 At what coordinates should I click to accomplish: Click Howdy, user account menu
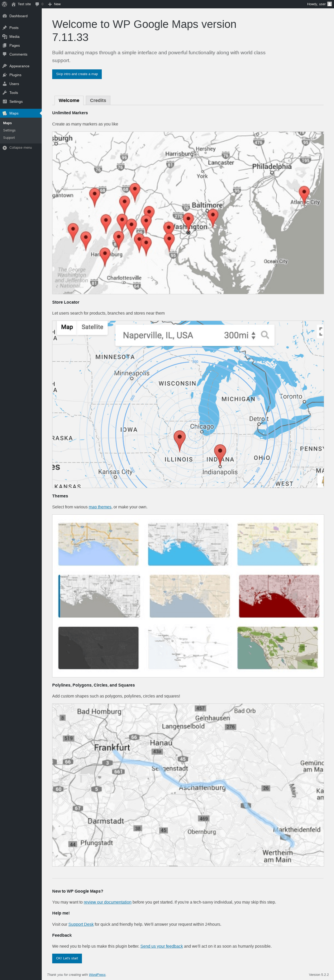tap(320, 4)
